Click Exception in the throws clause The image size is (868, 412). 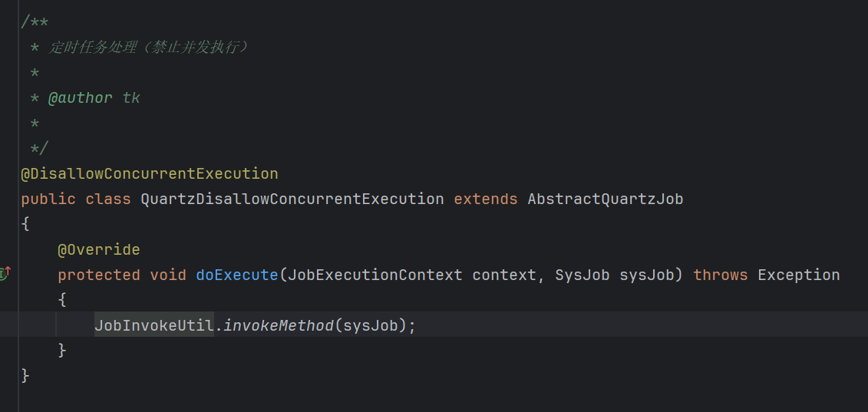pos(799,275)
